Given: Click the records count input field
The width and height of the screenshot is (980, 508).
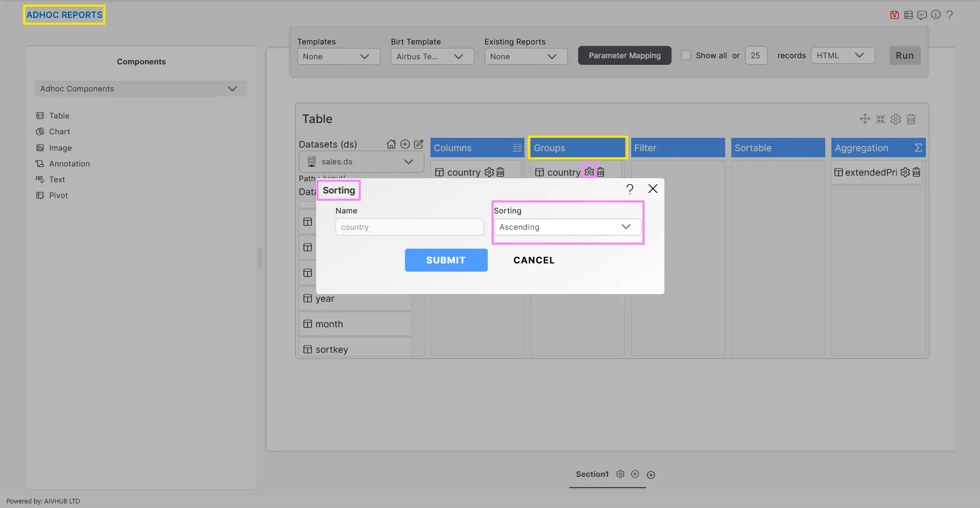Looking at the screenshot, I should point(755,56).
